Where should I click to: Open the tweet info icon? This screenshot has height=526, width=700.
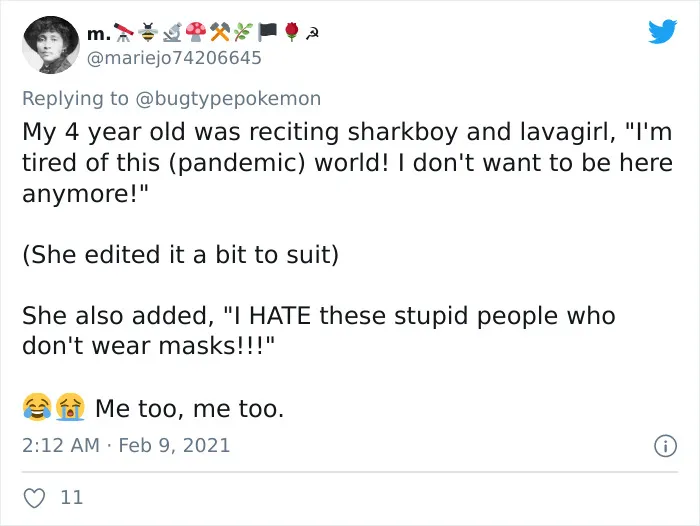[x=665, y=446]
